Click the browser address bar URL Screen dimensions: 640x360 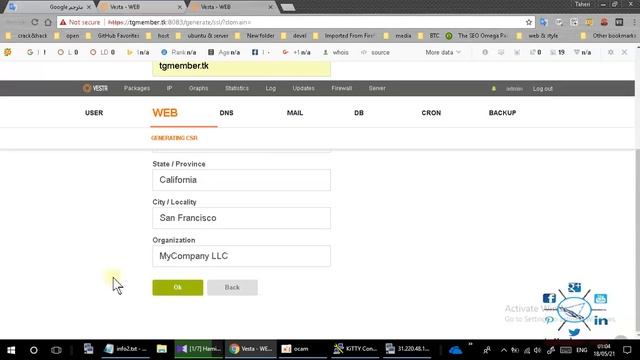(x=180, y=22)
